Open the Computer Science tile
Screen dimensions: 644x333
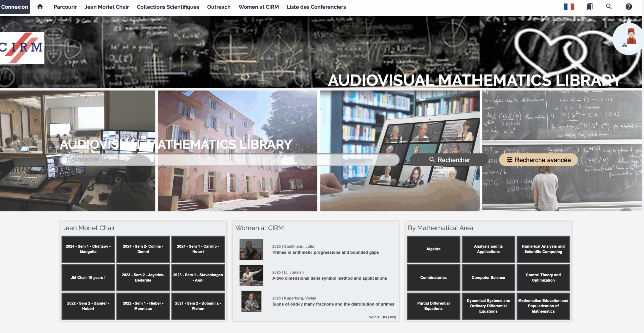point(488,277)
